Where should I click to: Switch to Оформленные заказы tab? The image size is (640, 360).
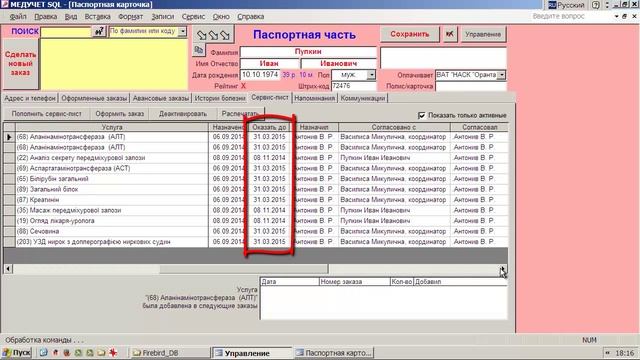point(94,98)
